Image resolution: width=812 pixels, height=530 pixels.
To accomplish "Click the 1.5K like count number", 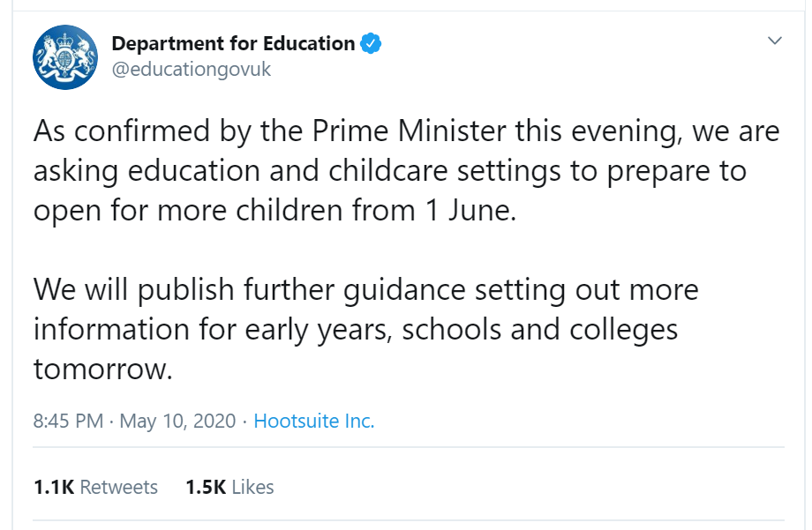I will (x=206, y=487).
